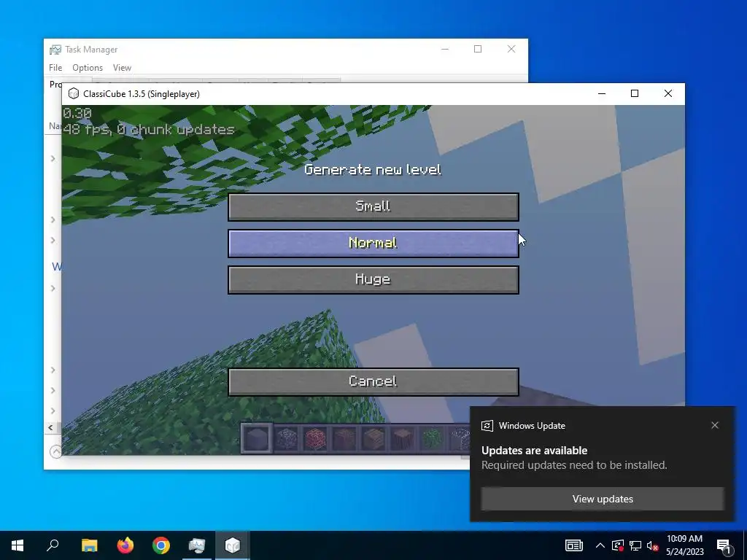Generate a Normal size level
The width and height of the screenshot is (747, 560).
tap(373, 244)
